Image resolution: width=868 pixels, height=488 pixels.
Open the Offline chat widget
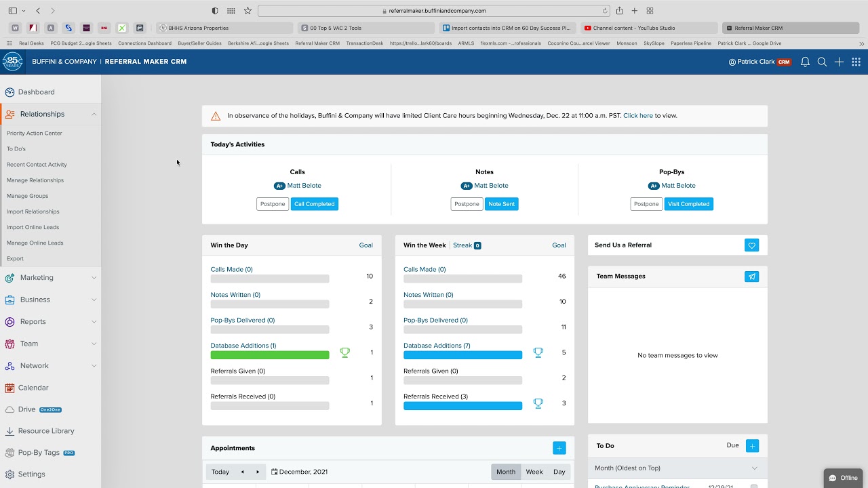[x=844, y=478]
